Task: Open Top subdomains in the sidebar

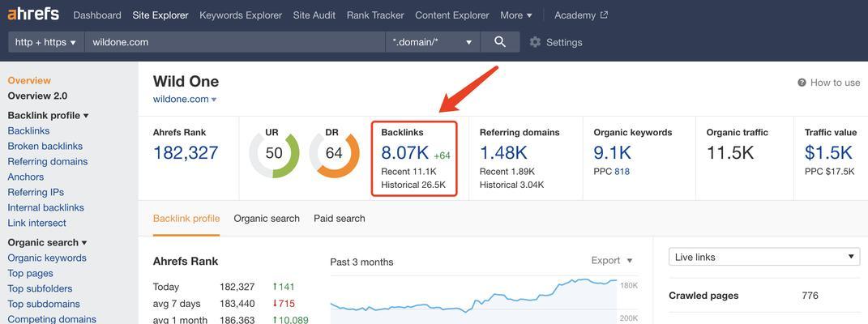Action: point(44,304)
